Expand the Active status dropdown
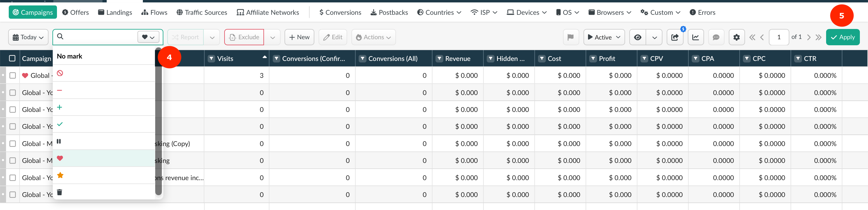Screen dimensions: 868x210 click(x=604, y=37)
